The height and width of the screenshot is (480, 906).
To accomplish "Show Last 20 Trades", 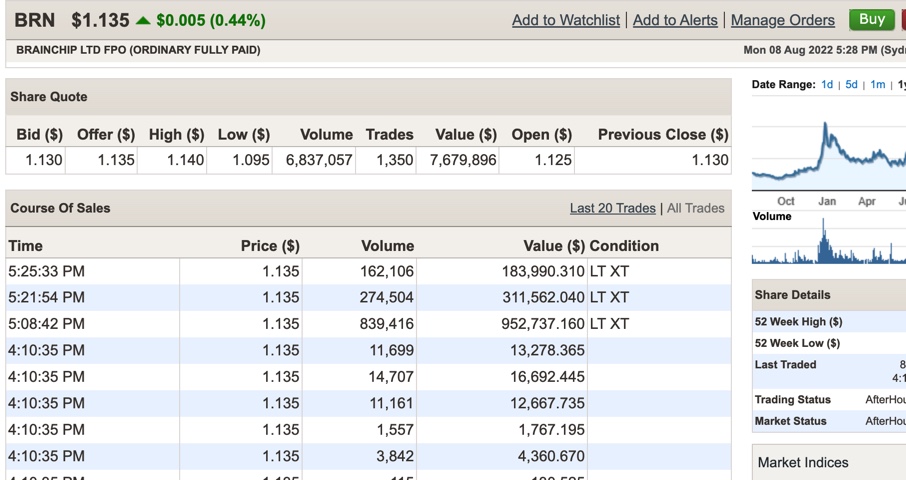I will tap(612, 208).
